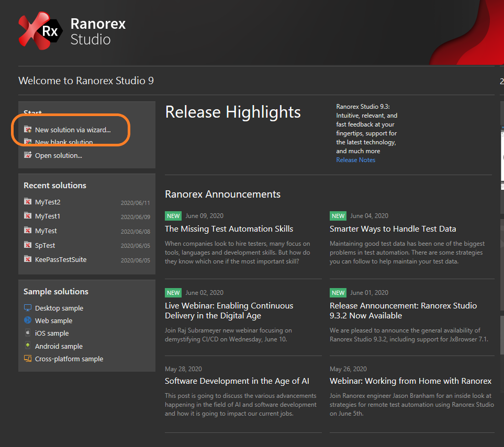Image resolution: width=504 pixels, height=447 pixels.
Task: Open the iOS sample solution
Action: 52,334
